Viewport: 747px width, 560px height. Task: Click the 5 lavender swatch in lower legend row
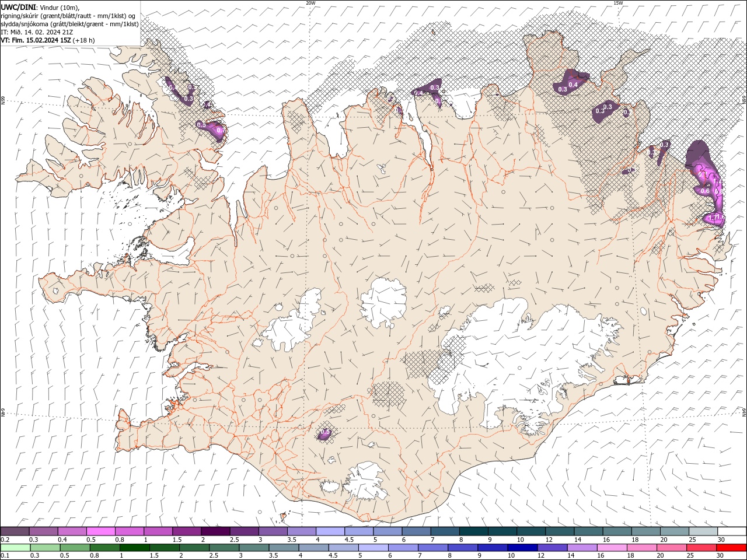tap(373, 548)
